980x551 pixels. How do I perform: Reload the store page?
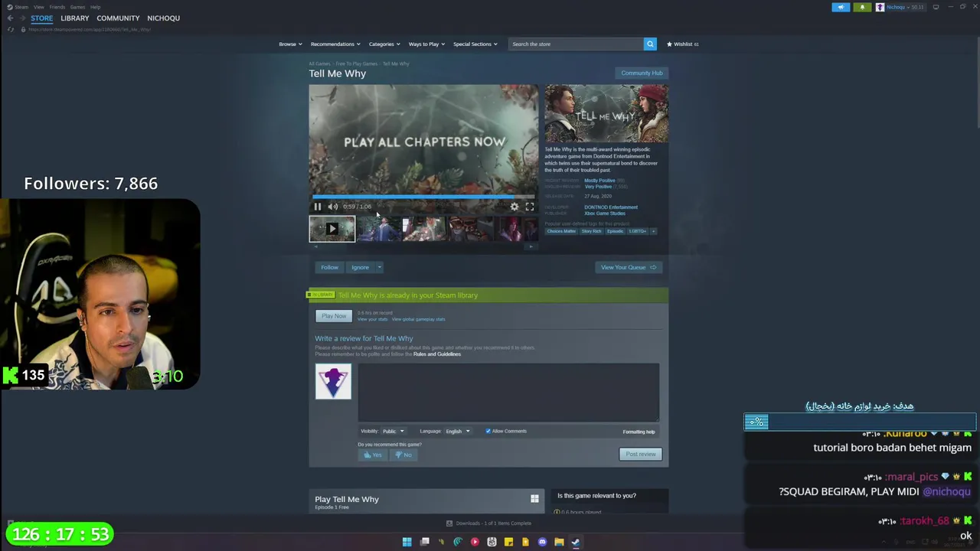coord(10,29)
